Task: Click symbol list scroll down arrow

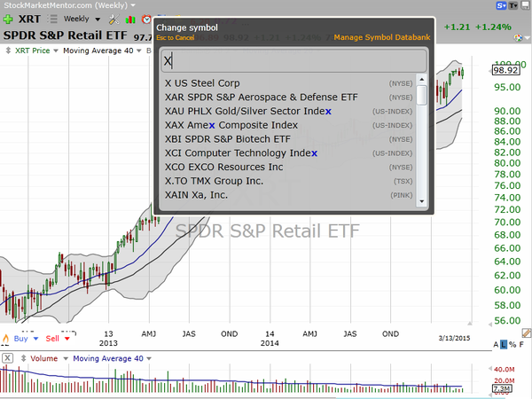Action: point(422,201)
